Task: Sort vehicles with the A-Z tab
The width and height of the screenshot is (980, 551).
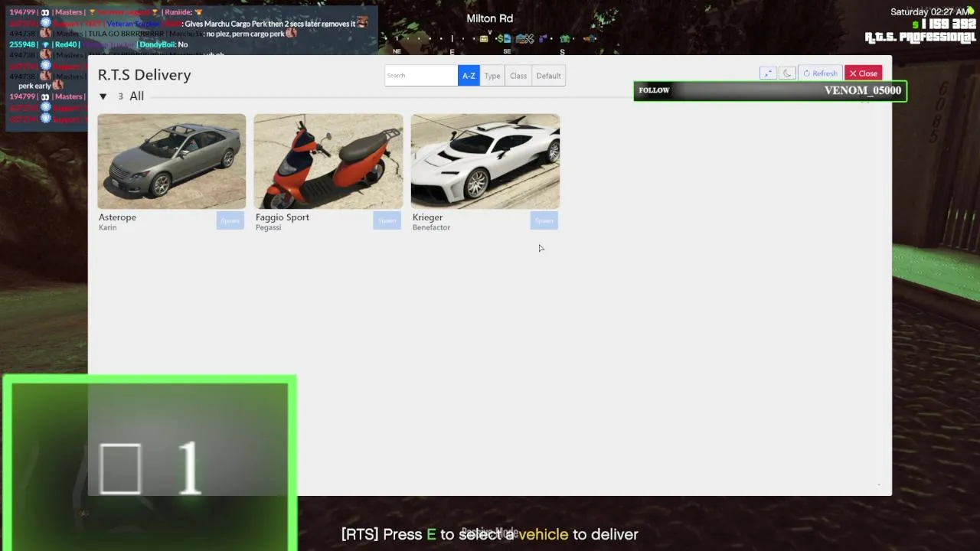Action: 469,76
